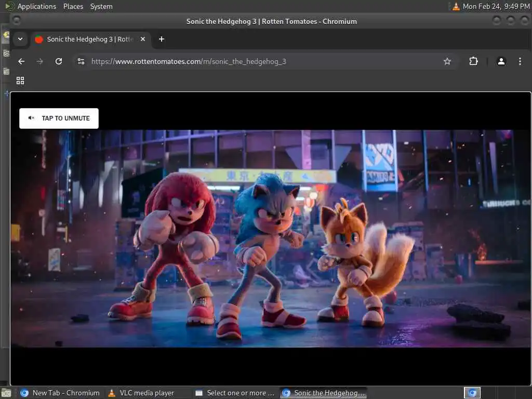The height and width of the screenshot is (399, 532).
Task: Reload the Rotten Tomatoes page
Action: [x=59, y=61]
